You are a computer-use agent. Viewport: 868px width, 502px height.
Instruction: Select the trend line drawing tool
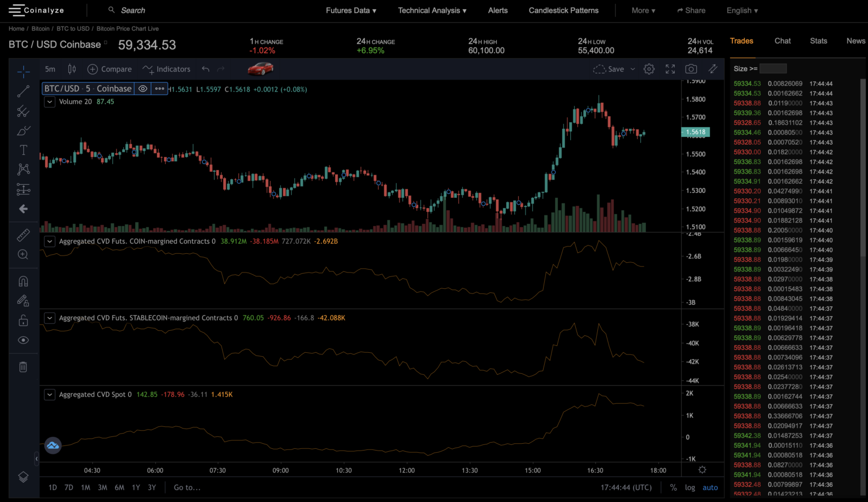click(23, 91)
